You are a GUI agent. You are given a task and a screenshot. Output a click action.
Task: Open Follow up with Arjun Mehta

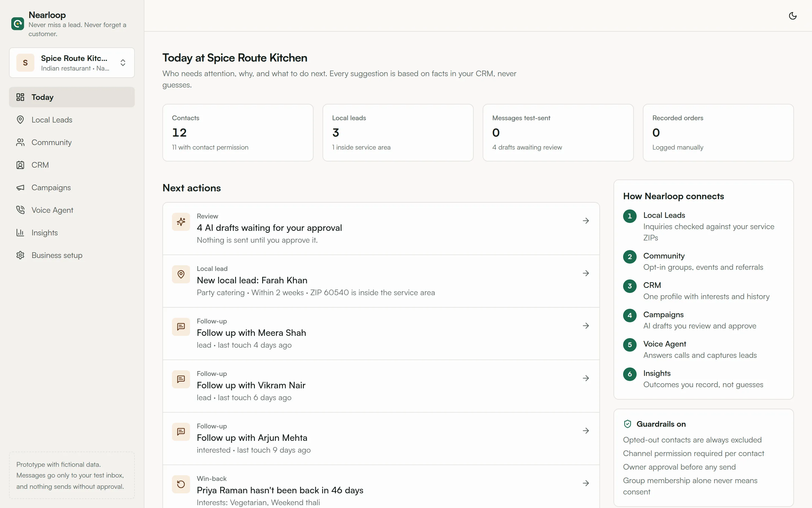tap(381, 439)
